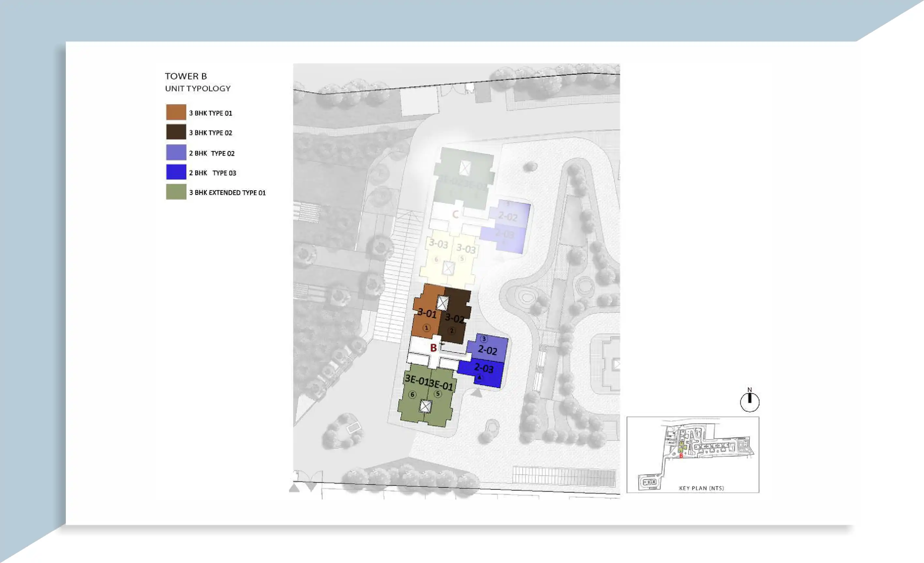Click circled number 3 in unit 2-02
Screen dimensions: 924x563
coord(484,339)
